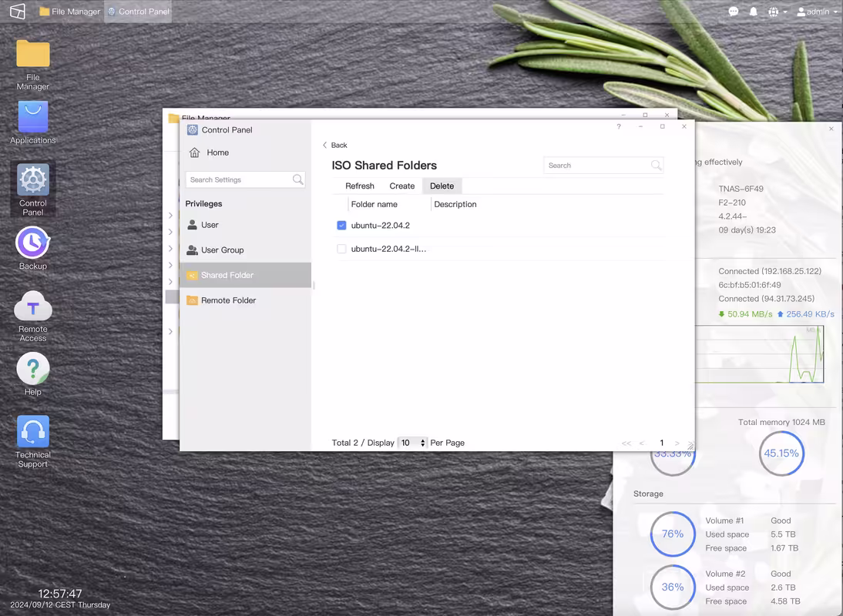Open the language globe menu
This screenshot has width=843, height=616.
click(778, 12)
